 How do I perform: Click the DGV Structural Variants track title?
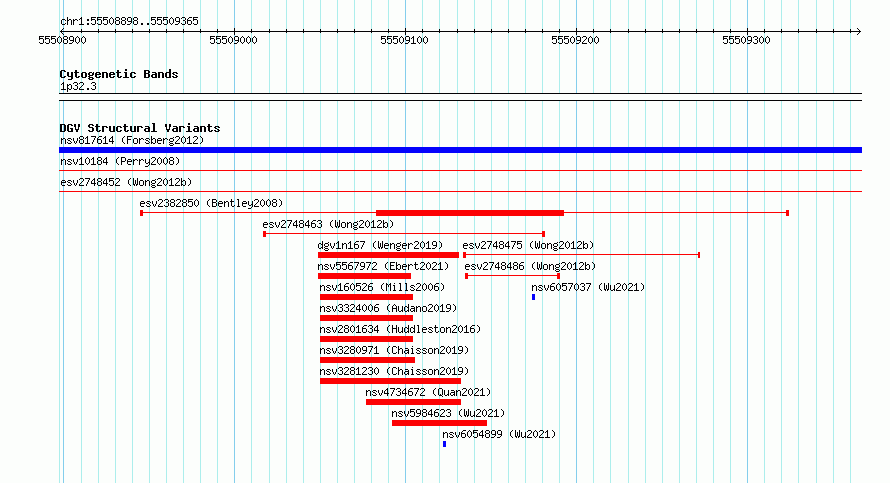(140, 128)
